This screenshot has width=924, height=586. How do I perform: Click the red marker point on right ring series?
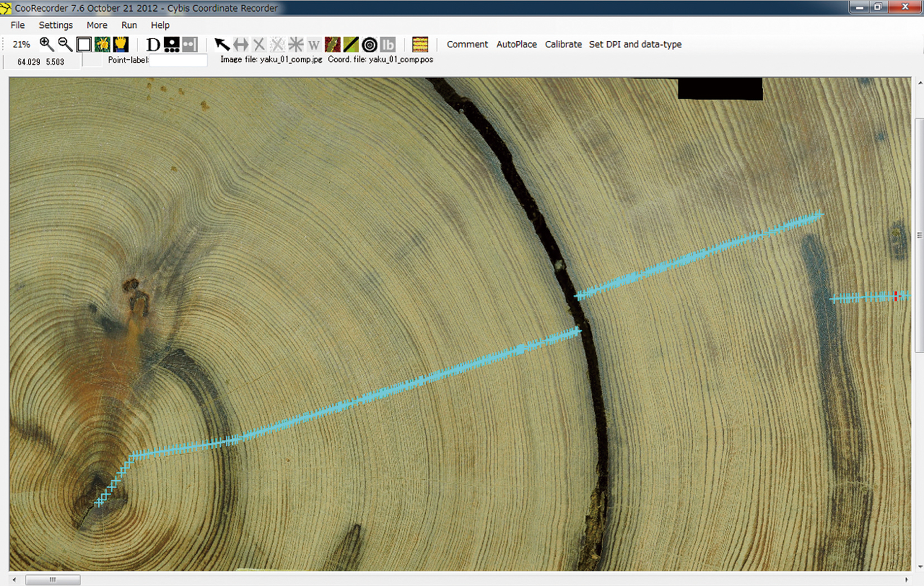(x=896, y=296)
